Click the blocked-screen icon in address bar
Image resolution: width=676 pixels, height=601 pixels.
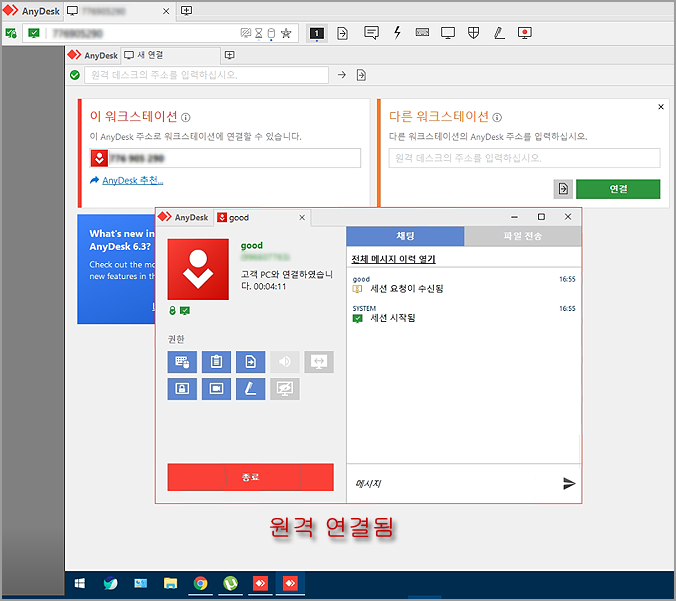(x=246, y=33)
